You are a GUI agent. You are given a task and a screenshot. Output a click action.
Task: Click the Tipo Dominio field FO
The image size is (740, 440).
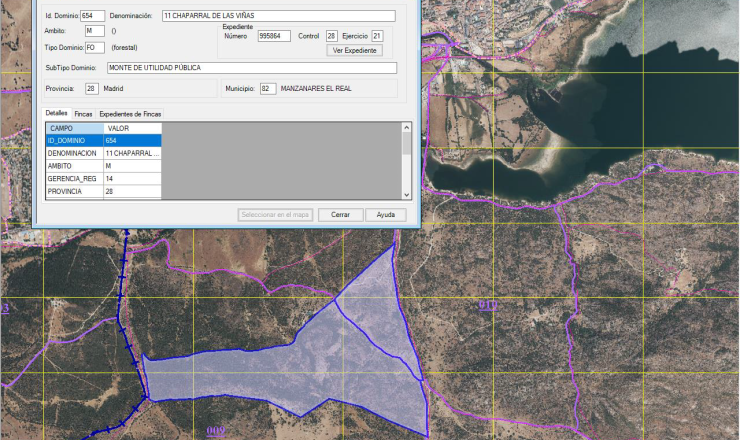[x=94, y=47]
